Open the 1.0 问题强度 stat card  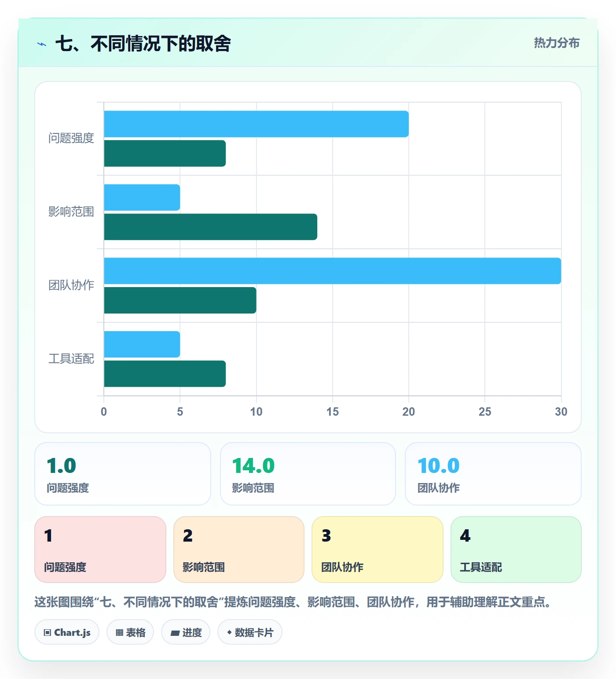(x=123, y=474)
